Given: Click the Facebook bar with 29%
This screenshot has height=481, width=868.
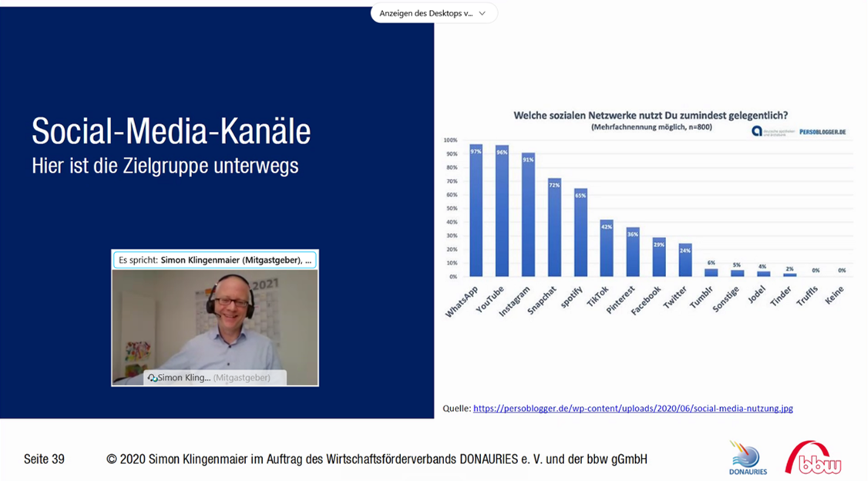Looking at the screenshot, I should 659,257.
